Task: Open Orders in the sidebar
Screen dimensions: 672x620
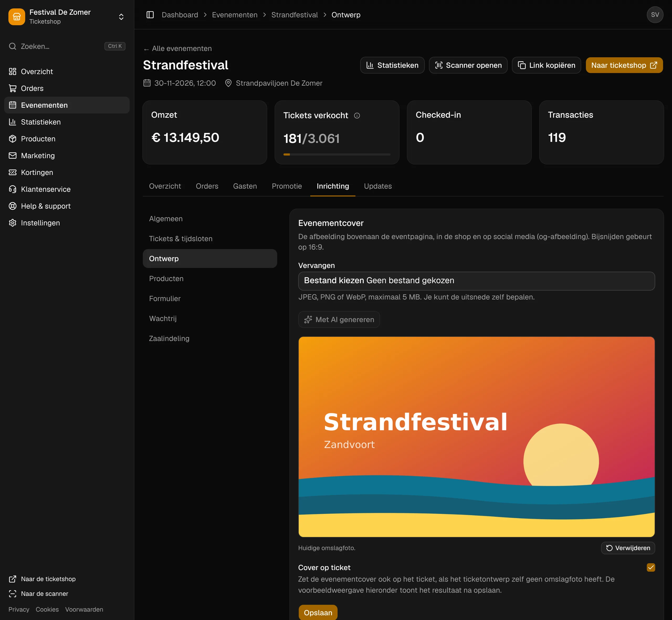Action: pos(67,88)
